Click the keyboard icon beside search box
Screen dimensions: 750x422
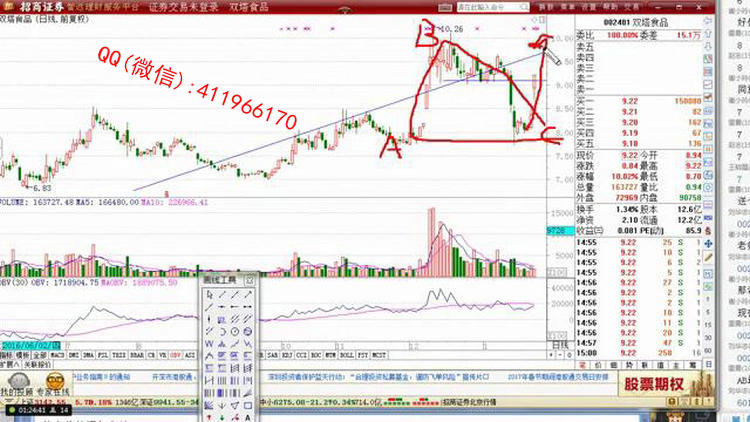(444, 7)
